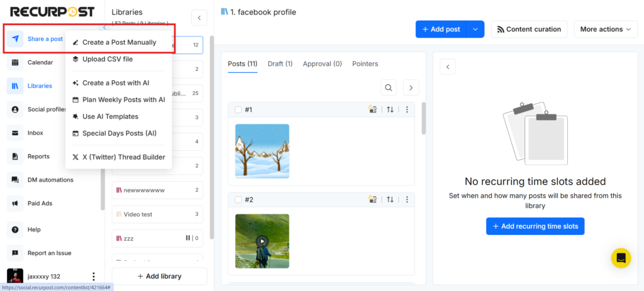Tick the checkbox for post #2
The image size is (644, 291).
tap(238, 199)
